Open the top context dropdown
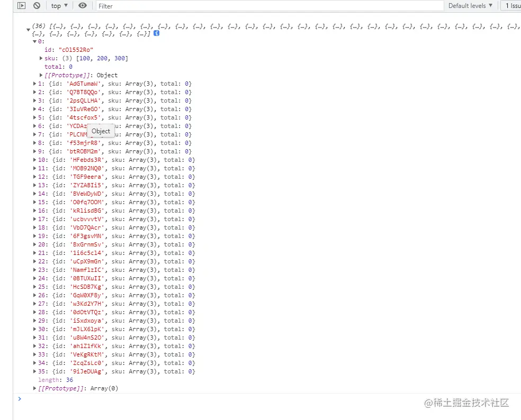 coord(59,6)
